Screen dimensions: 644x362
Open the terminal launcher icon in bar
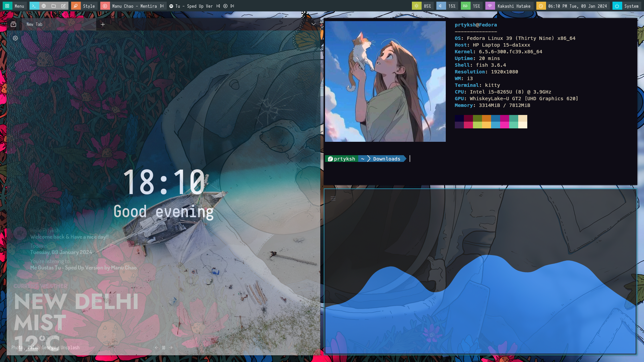click(x=34, y=6)
